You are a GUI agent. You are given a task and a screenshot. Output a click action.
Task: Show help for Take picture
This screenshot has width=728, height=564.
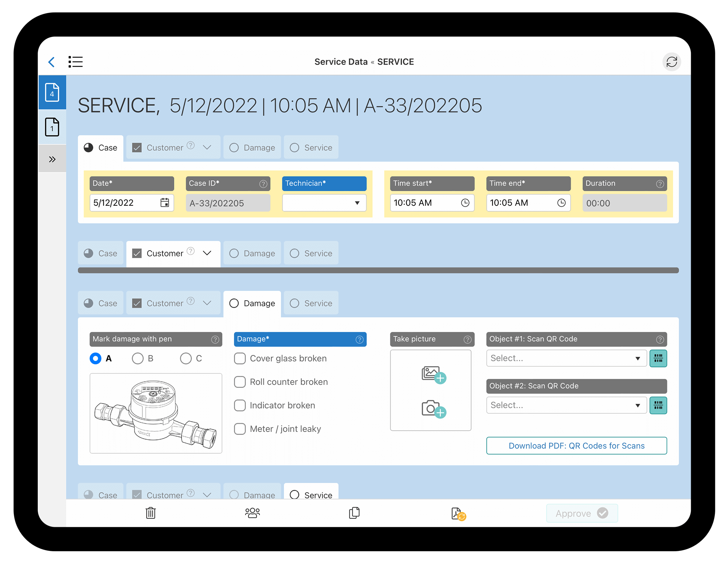[467, 340]
